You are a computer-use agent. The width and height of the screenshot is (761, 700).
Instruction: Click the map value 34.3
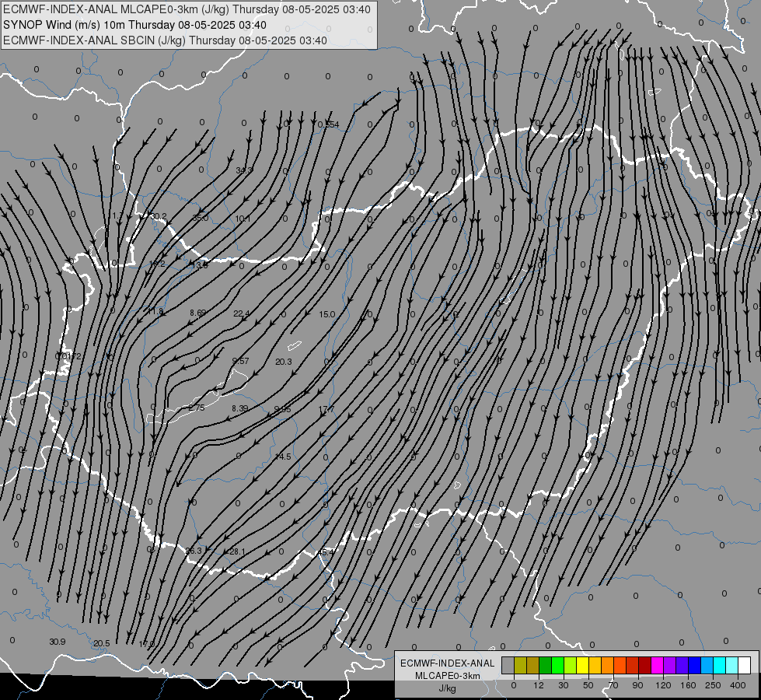click(244, 170)
